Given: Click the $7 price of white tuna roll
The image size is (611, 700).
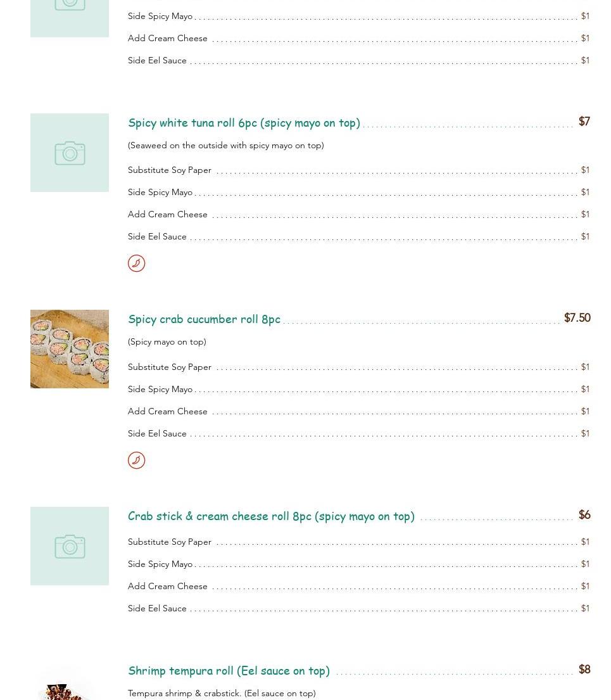Looking at the screenshot, I should tap(584, 121).
